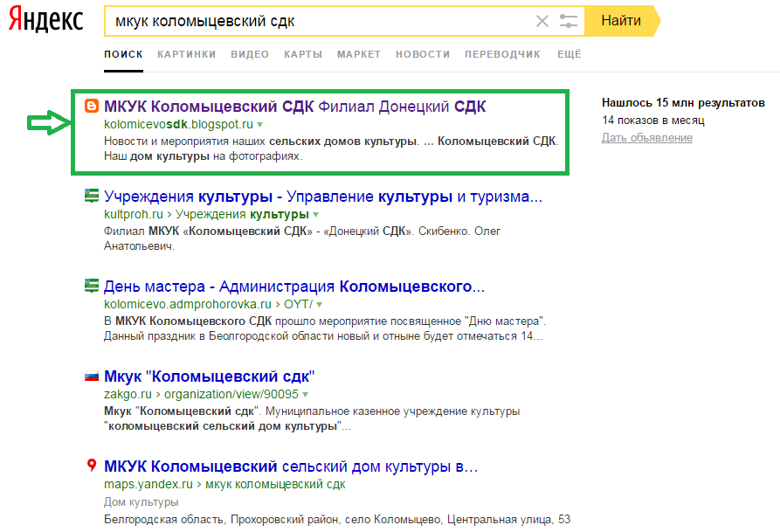The image size is (780, 532).
Task: Click OYT/ breadcrumb link
Action: pos(299,304)
